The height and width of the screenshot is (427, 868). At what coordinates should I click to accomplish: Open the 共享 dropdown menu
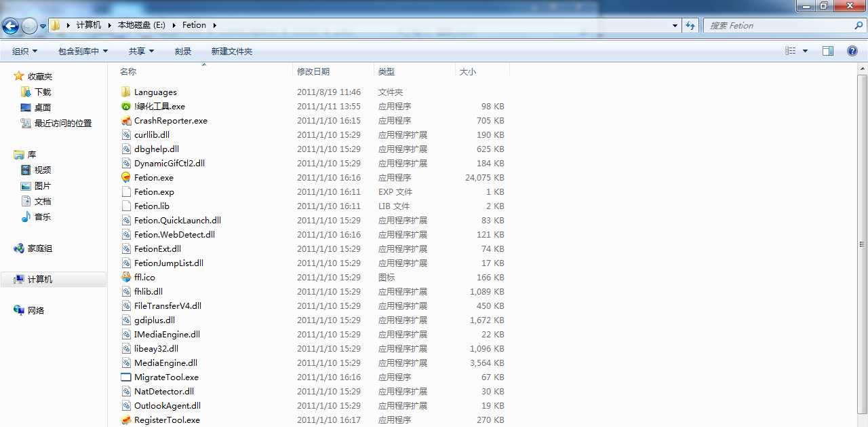[142, 51]
